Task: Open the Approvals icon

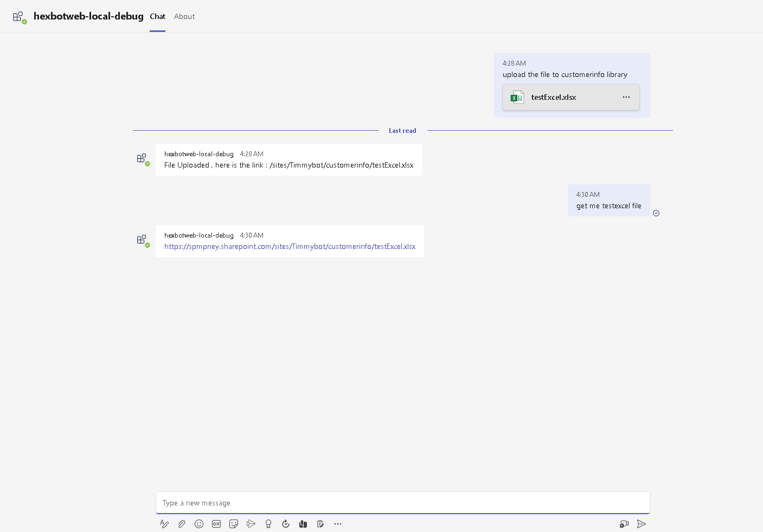Action: click(x=320, y=524)
